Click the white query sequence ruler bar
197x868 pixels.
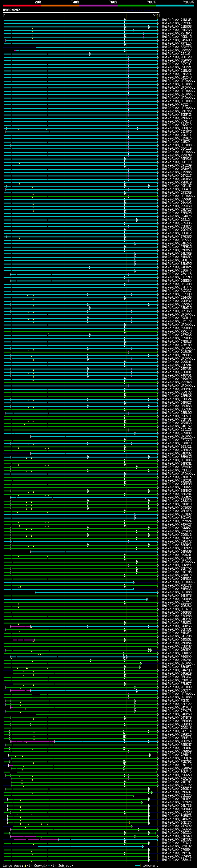[x=81, y=13]
